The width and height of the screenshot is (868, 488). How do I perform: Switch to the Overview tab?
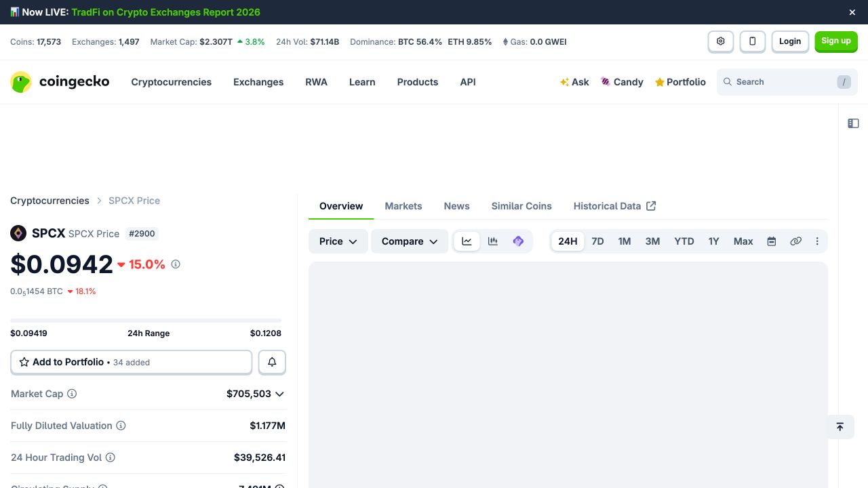(341, 206)
